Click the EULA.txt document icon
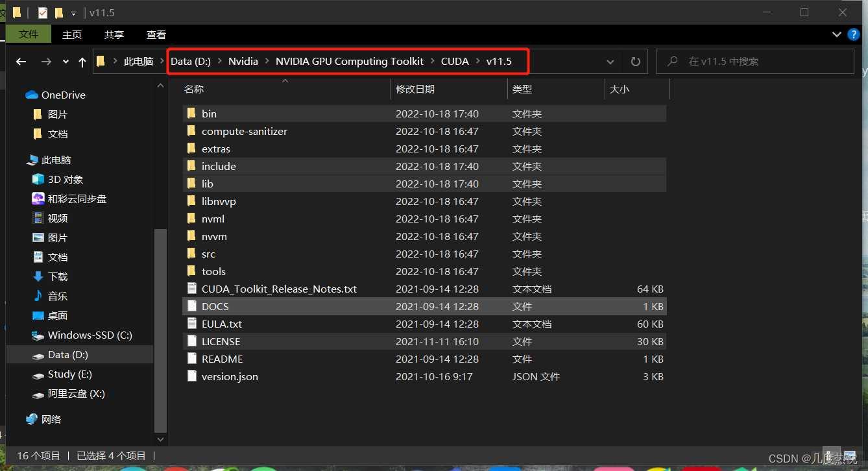The width and height of the screenshot is (868, 471). click(191, 324)
